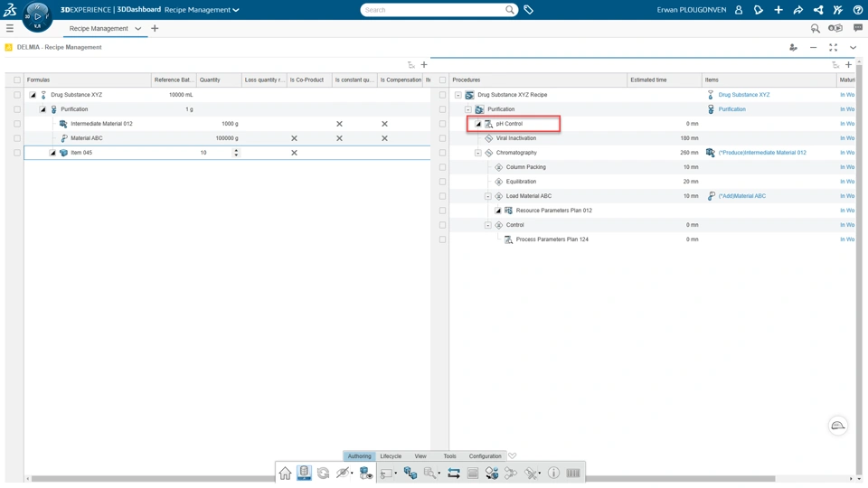Click the magnifier icon in search field
The image size is (868, 488).
(x=509, y=10)
